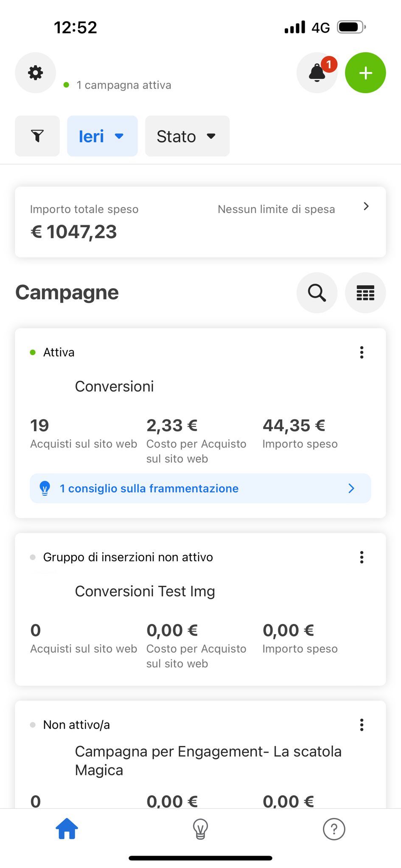Open the frammentazione advice banner

(200, 488)
